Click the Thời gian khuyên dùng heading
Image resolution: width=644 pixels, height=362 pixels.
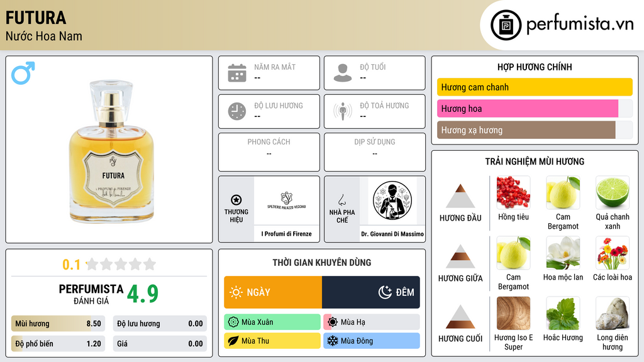point(322,262)
